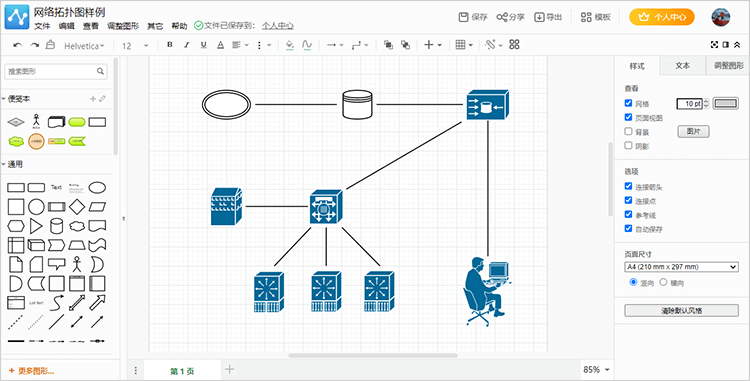Image resolution: width=750 pixels, height=381 pixels.
Task: Click the share button
Action: pos(510,17)
